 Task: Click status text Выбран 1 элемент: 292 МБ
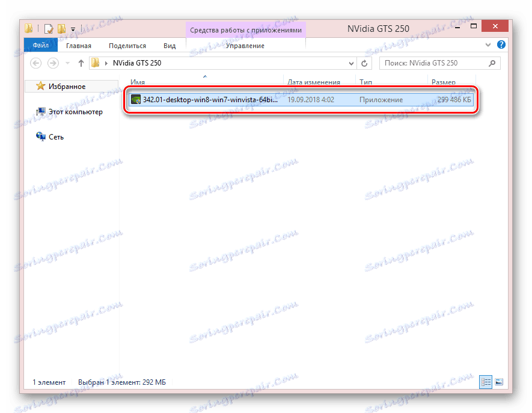122,382
